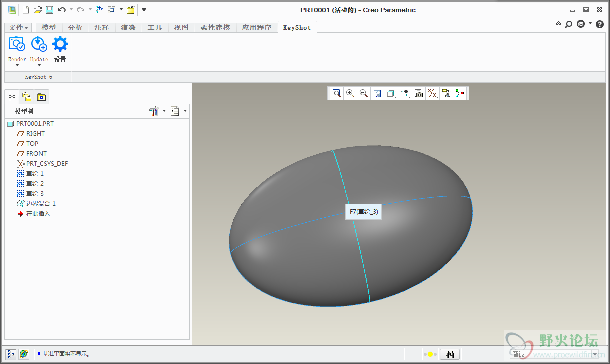
Task: Customize the quick access toolbar arrow
Action: pyautogui.click(x=144, y=10)
